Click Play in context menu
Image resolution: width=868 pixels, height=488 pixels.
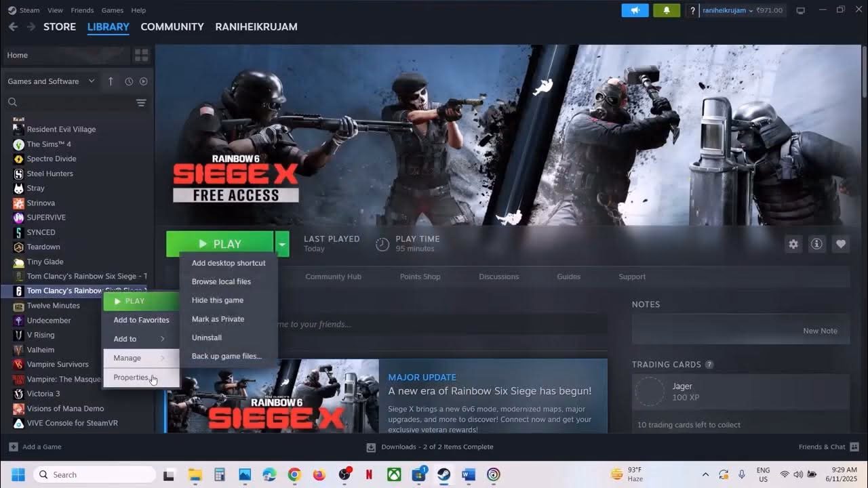tap(141, 301)
